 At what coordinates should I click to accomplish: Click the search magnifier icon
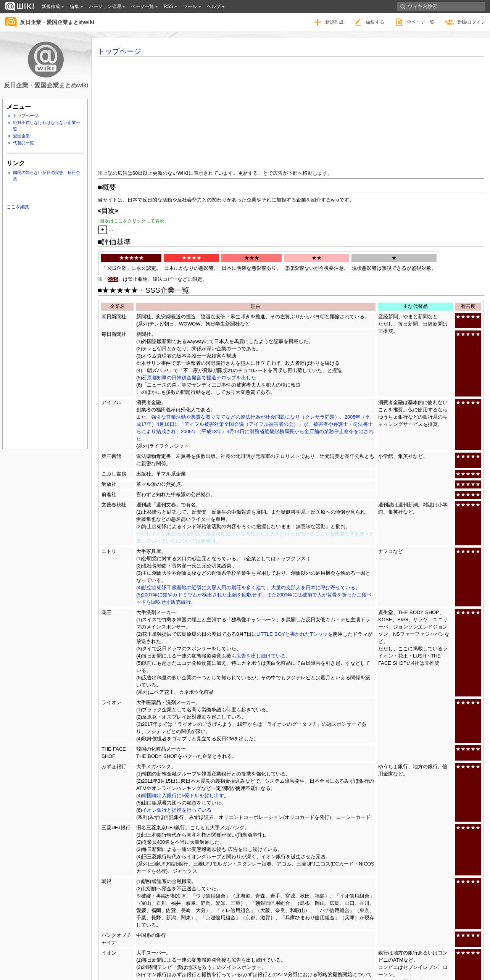pos(402,6)
